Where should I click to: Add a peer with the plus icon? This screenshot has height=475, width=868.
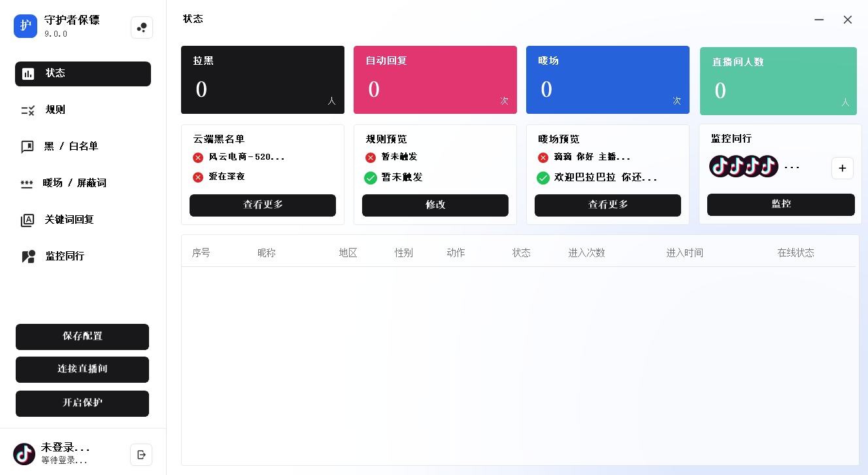click(x=842, y=168)
